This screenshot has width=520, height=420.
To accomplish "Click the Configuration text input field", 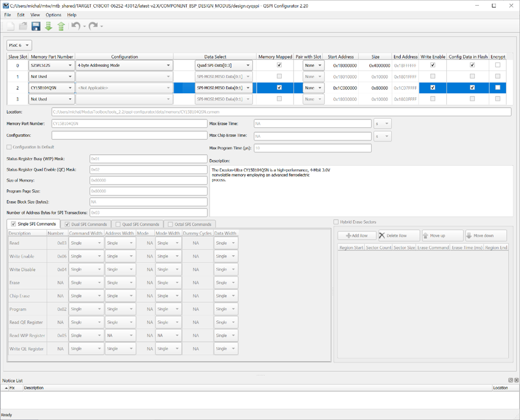I will (x=130, y=135).
